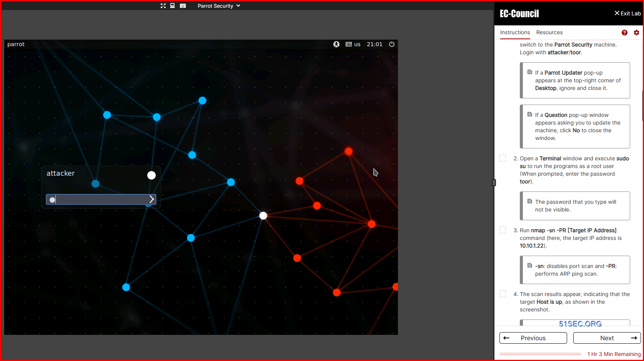This screenshot has height=361, width=644.
Task: Click the note icon beside -sn note
Action: coord(529,266)
